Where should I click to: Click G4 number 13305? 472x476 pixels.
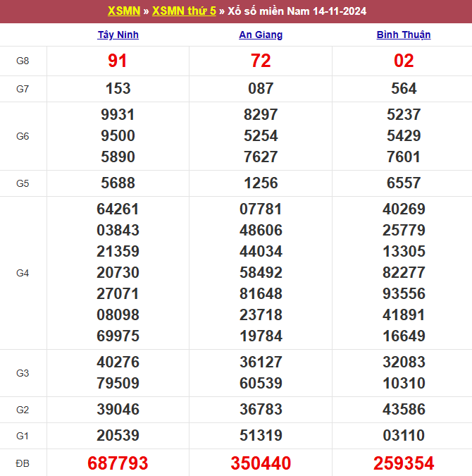point(404,251)
